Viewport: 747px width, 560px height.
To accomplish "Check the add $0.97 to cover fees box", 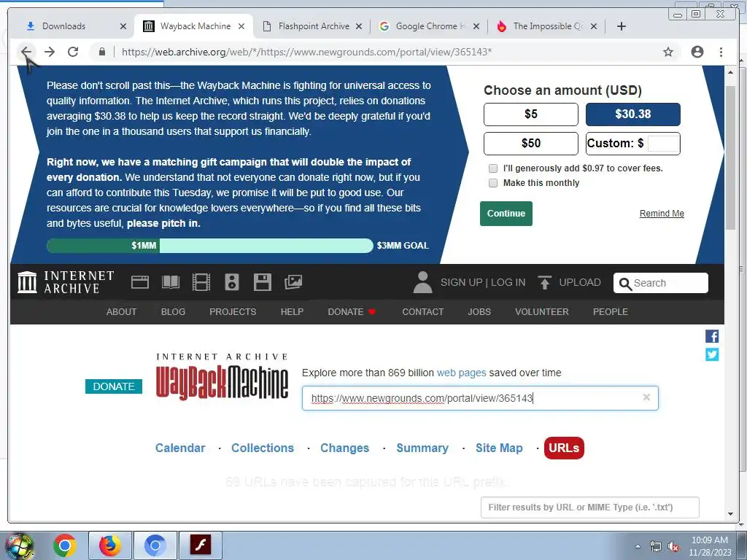I will (493, 168).
